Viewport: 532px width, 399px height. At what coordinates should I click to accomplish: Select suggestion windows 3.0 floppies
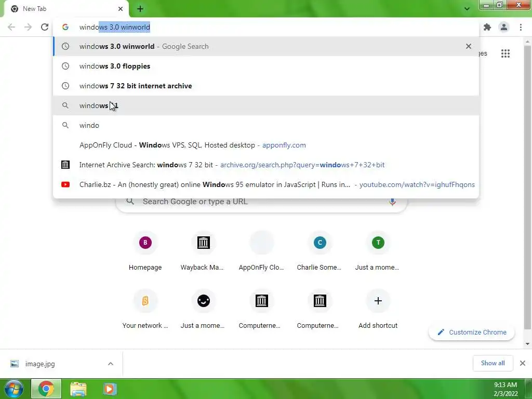point(266,66)
